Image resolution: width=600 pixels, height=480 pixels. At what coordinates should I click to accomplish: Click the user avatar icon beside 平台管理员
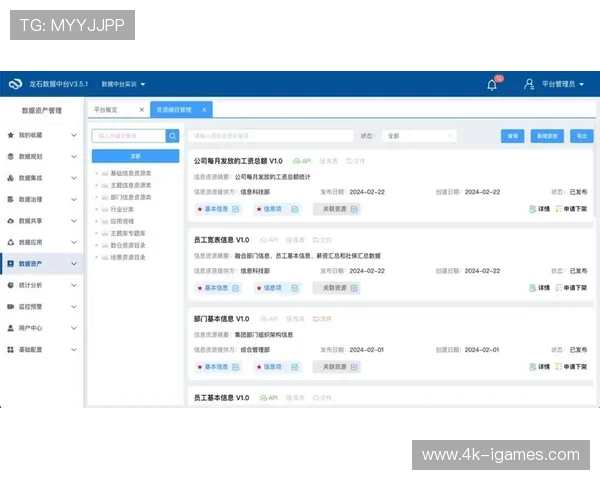[529, 84]
